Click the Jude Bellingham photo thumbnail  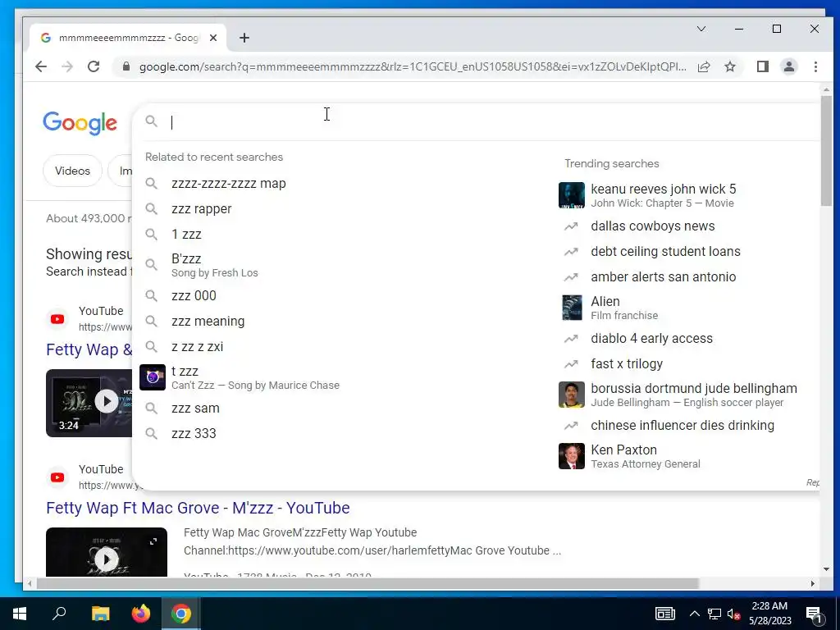pyautogui.click(x=571, y=395)
